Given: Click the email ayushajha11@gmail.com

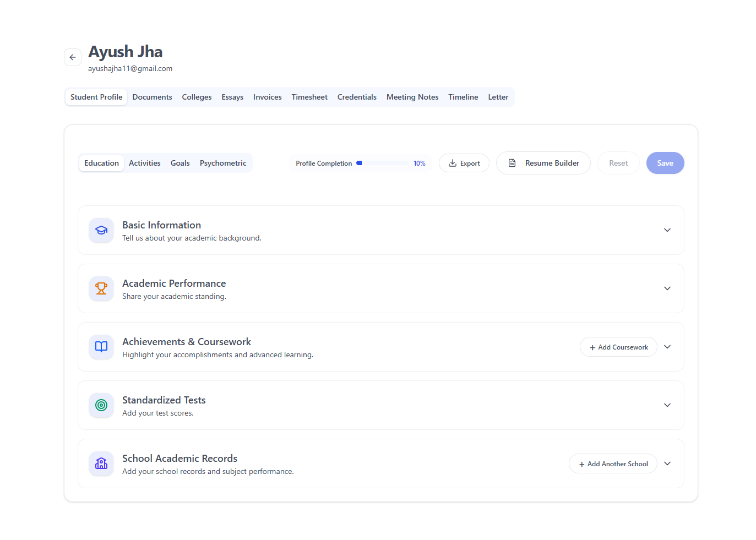Looking at the screenshot, I should [130, 68].
